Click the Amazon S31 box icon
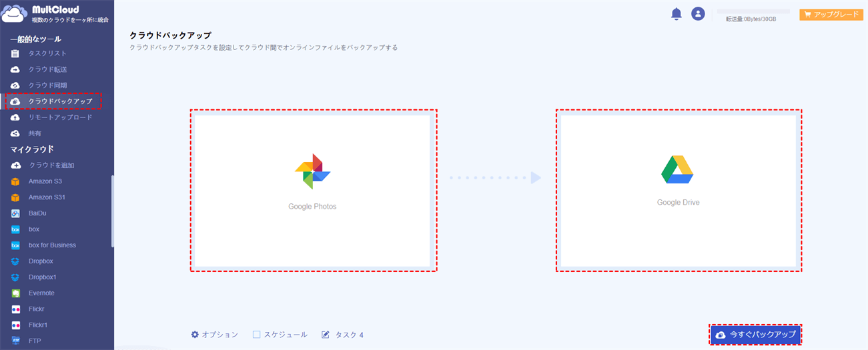The image size is (868, 350). click(15, 197)
